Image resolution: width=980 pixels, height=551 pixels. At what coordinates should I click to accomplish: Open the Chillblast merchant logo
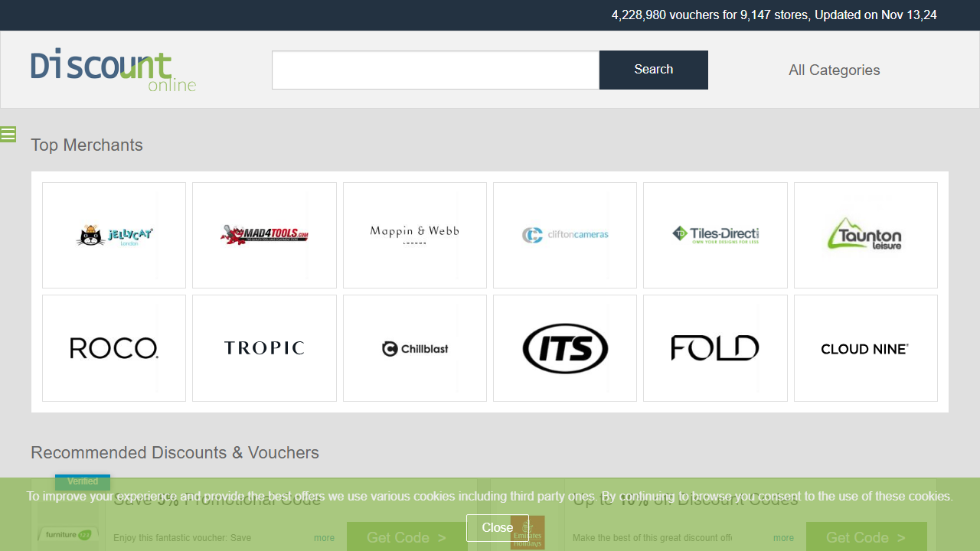point(414,348)
